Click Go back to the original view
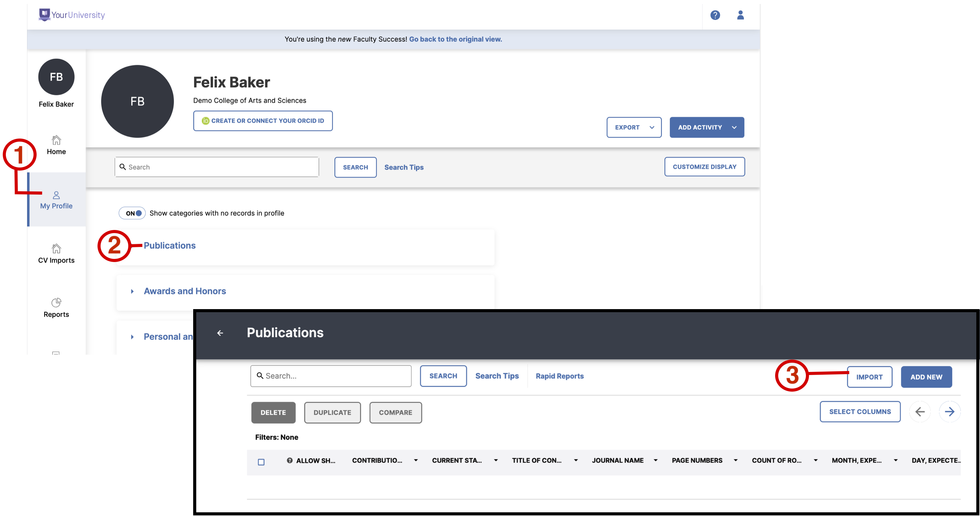 (x=455, y=39)
